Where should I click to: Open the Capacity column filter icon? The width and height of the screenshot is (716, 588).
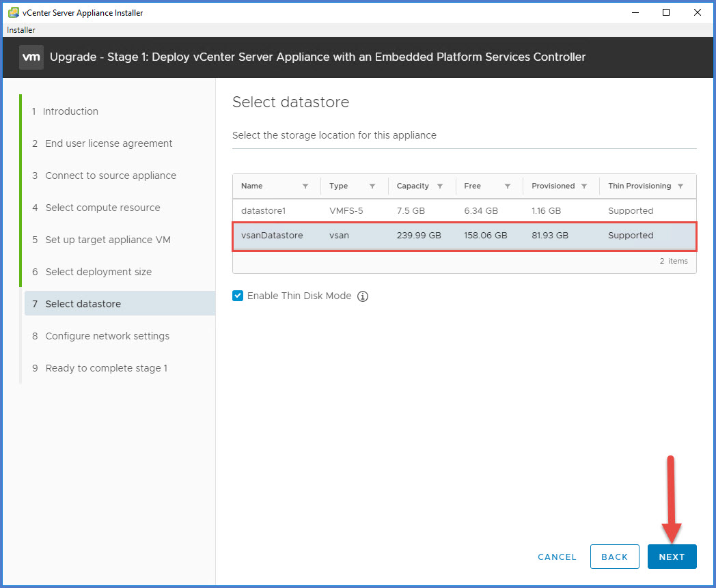[440, 186]
